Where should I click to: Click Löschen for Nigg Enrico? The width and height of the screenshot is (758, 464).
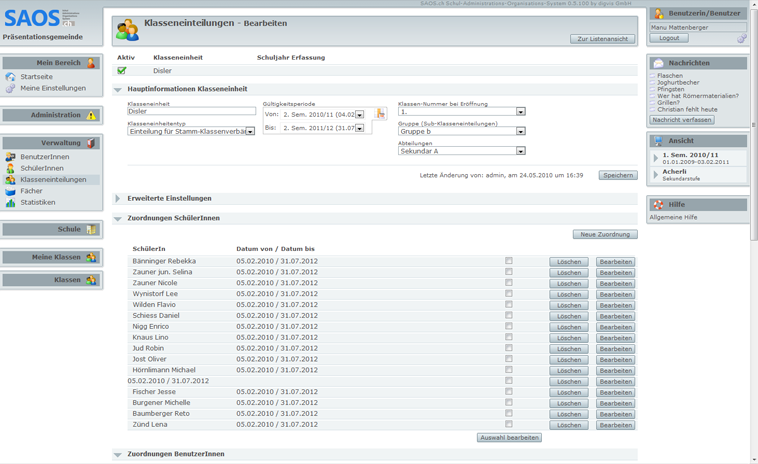point(569,327)
